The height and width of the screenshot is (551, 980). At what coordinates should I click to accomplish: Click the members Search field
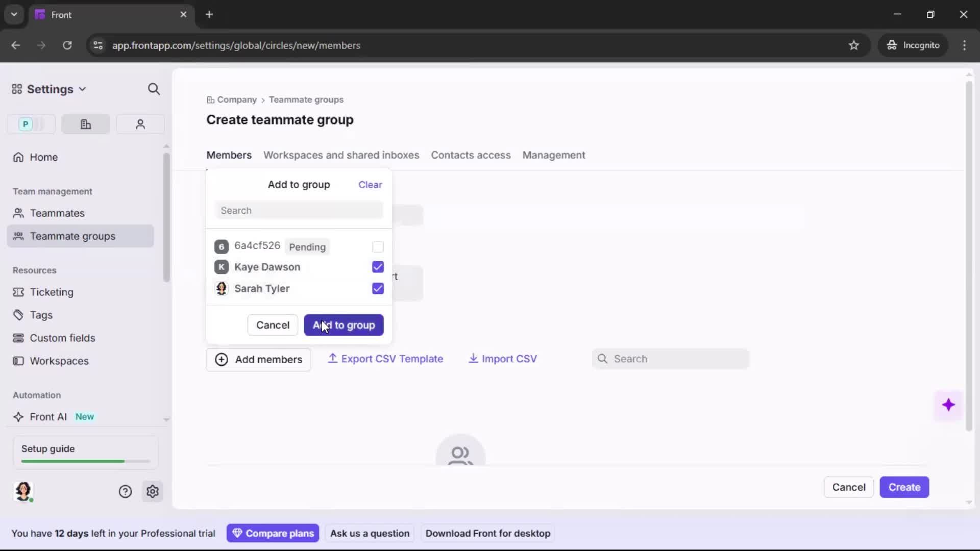pyautogui.click(x=299, y=210)
